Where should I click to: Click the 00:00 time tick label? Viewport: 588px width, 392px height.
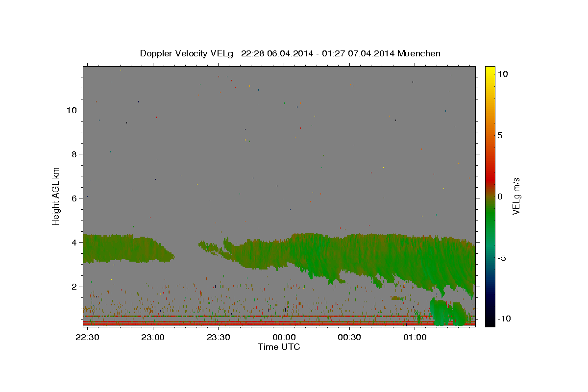click(284, 337)
